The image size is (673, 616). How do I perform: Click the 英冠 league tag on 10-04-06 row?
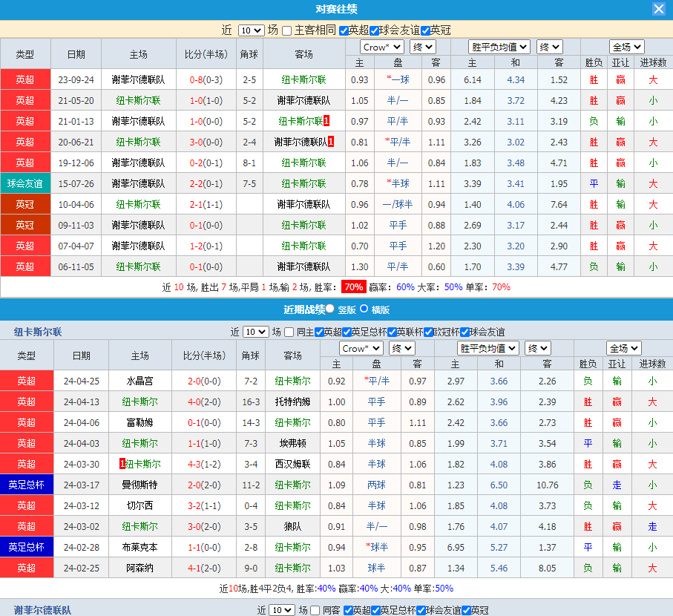pyautogui.click(x=25, y=204)
